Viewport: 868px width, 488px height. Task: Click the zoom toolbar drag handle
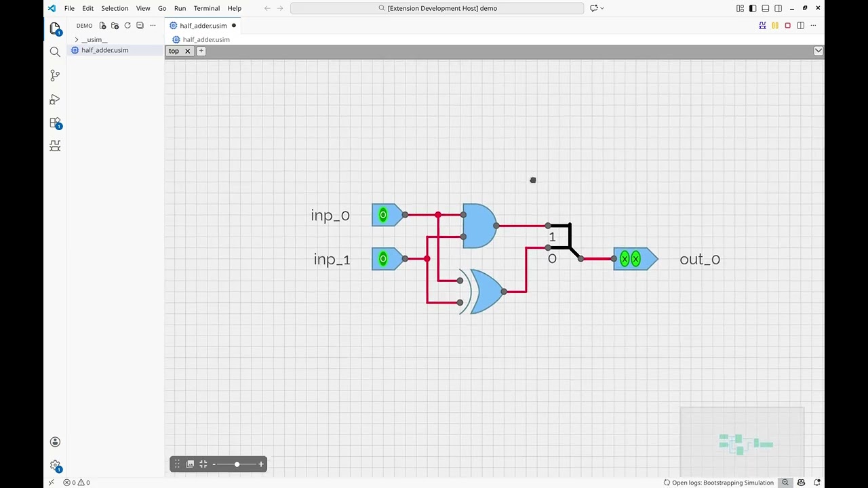[x=177, y=464]
